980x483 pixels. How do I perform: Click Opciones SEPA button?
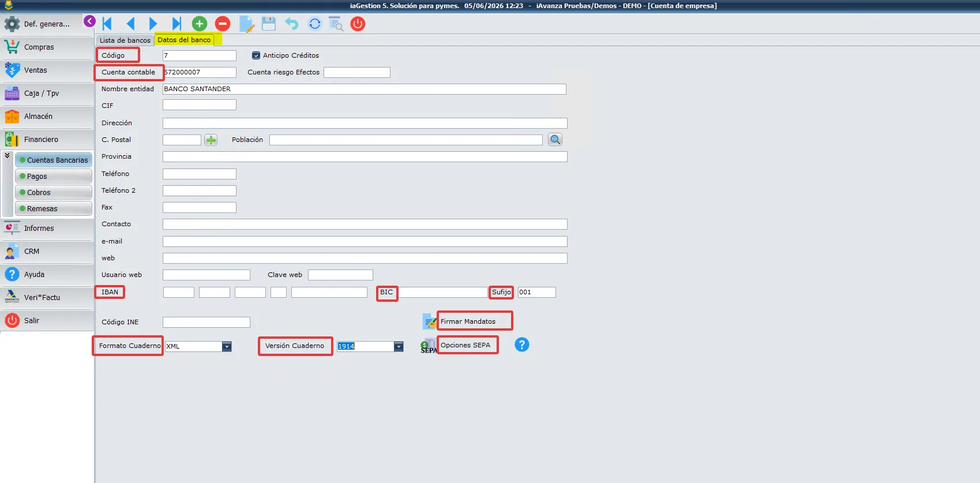465,345
